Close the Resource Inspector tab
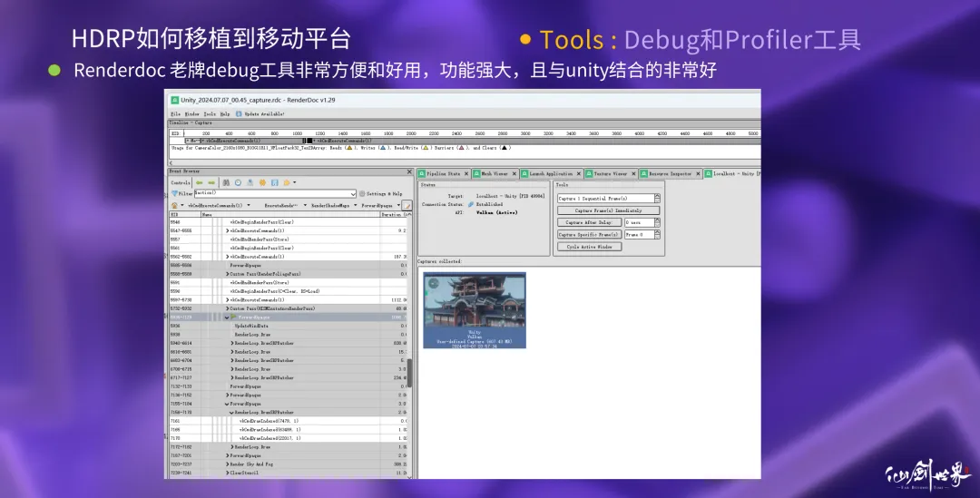Image resolution: width=980 pixels, height=498 pixels. [x=698, y=173]
